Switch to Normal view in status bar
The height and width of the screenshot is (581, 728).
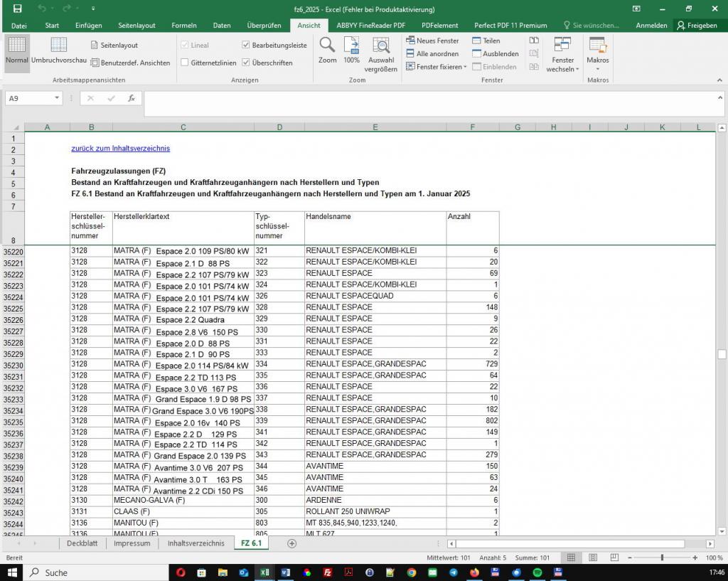click(571, 558)
